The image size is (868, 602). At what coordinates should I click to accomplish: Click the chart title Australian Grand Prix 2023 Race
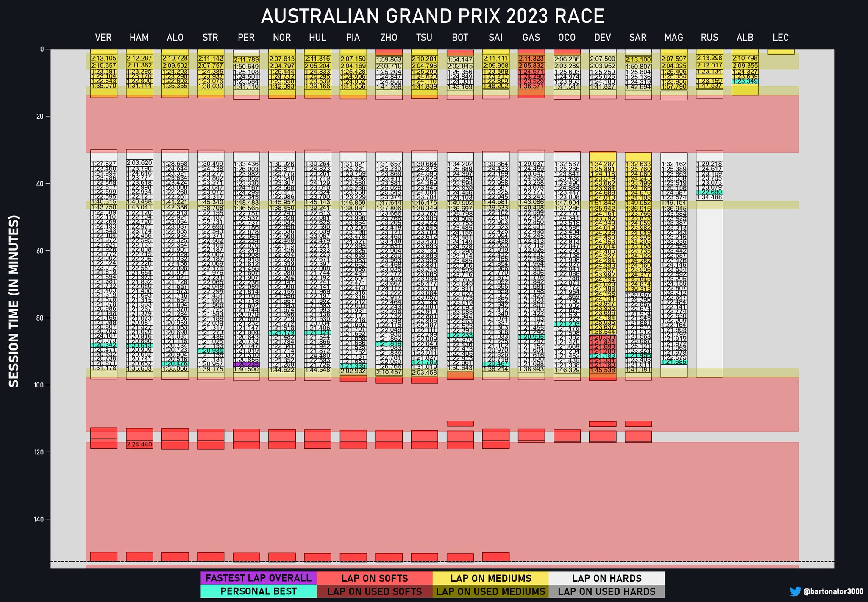pos(432,17)
